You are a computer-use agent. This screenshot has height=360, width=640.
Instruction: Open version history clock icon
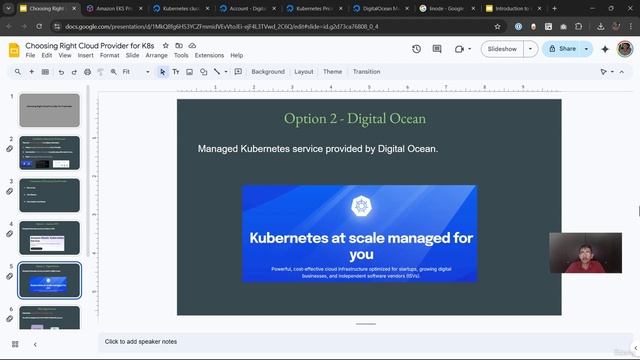click(x=416, y=49)
